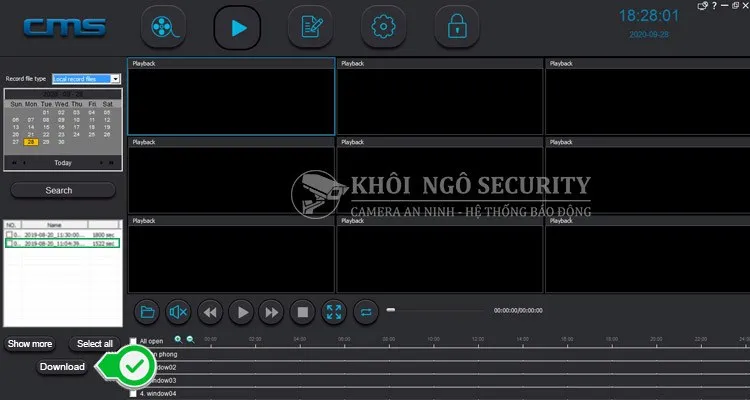This screenshot has width=750, height=400.
Task: Check the 2019-08-20_11:30:00 record file checkbox
Action: [x=9, y=234]
